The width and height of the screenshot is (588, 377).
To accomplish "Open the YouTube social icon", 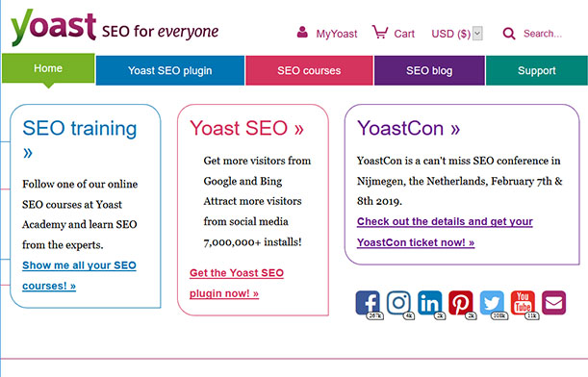I will tap(523, 302).
